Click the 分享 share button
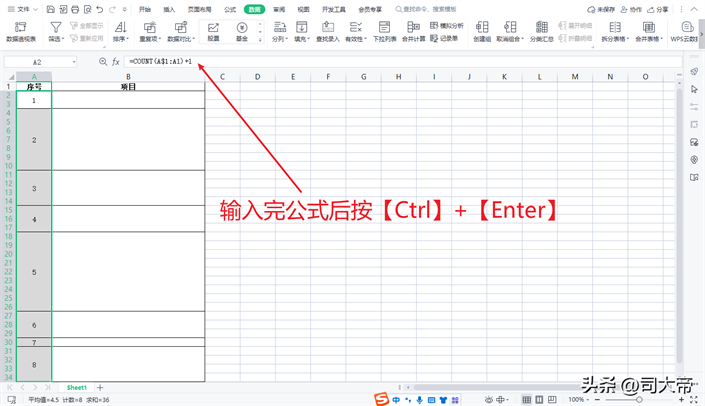705x406 pixels. tap(657, 9)
